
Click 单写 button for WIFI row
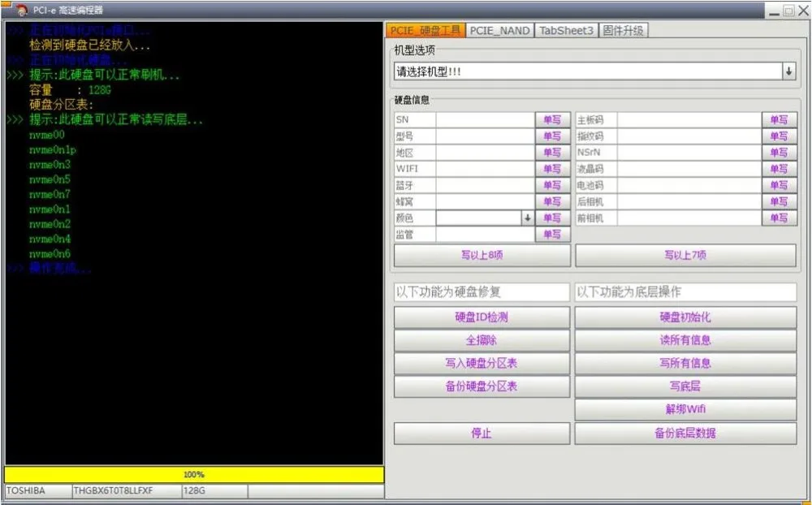(x=552, y=169)
